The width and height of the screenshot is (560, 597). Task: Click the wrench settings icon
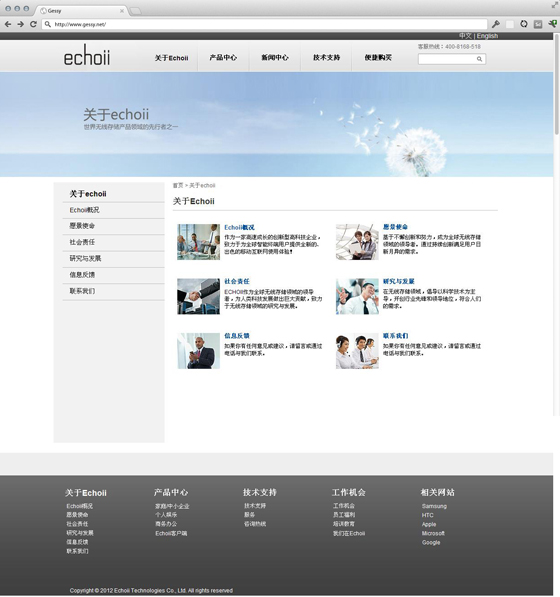pyautogui.click(x=495, y=24)
